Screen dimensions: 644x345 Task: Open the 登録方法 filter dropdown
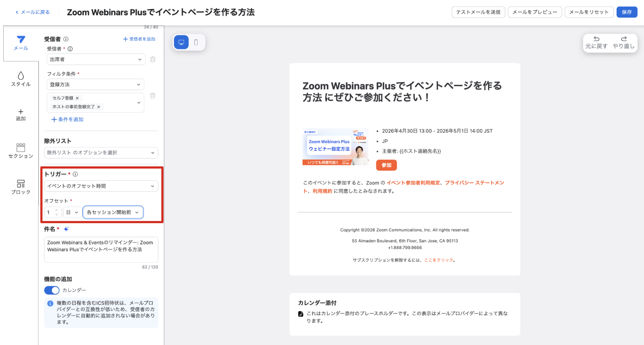(95, 84)
